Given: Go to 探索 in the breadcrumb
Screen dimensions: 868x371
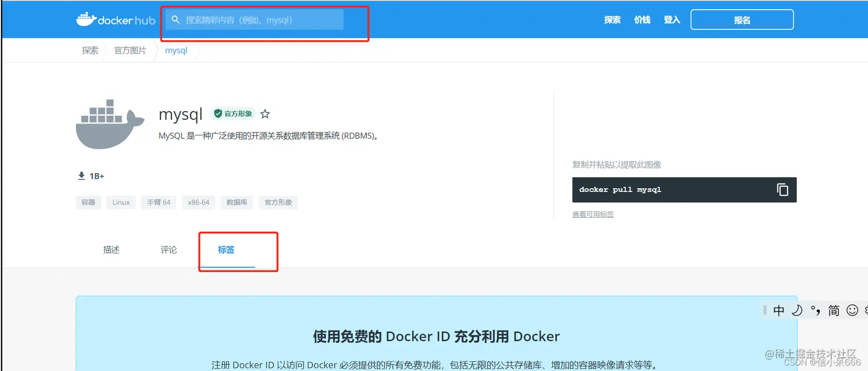Looking at the screenshot, I should pyautogui.click(x=90, y=50).
